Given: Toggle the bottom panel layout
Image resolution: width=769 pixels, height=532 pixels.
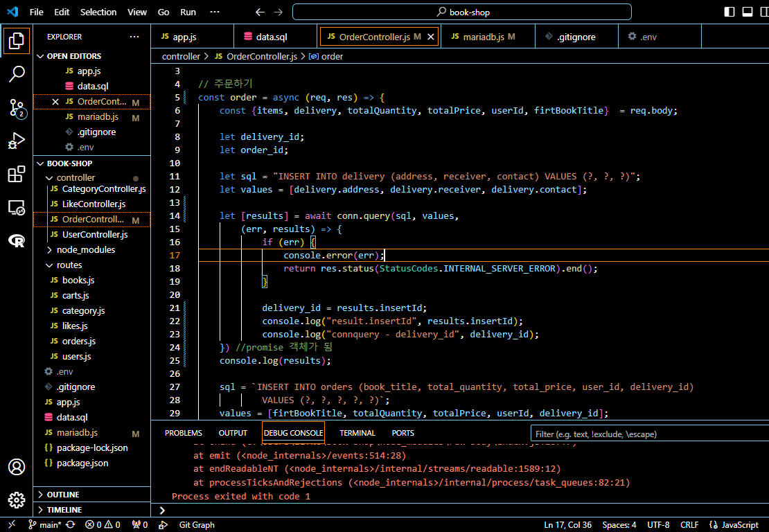Looking at the screenshot, I should coord(748,12).
